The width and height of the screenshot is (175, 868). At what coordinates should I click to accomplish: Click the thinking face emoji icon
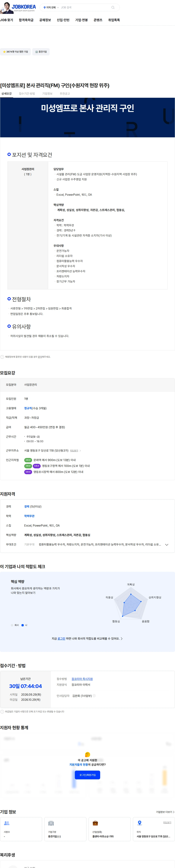87,754
